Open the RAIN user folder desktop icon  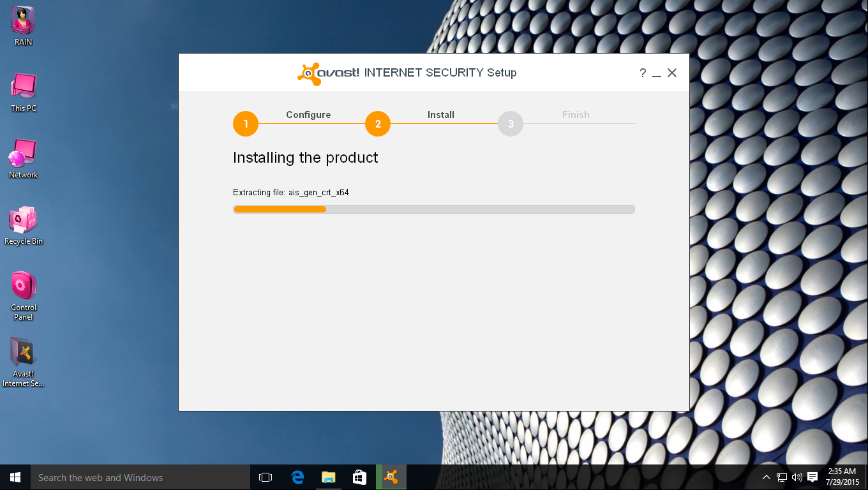click(x=23, y=26)
